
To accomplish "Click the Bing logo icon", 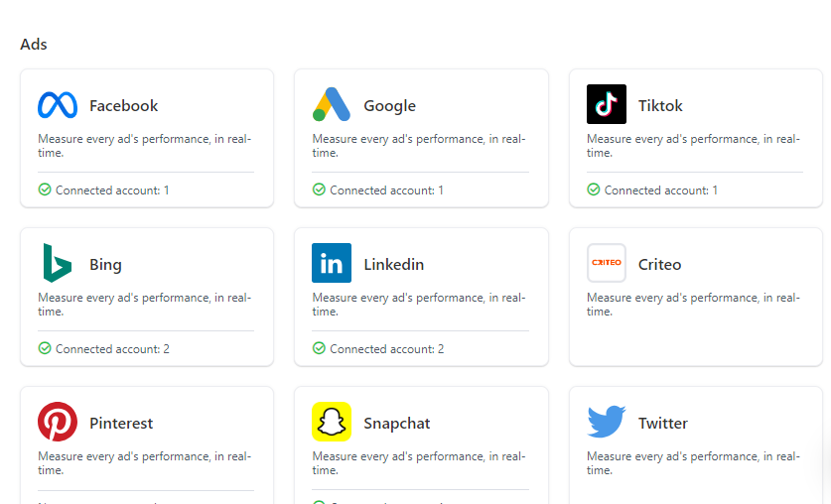I will (58, 264).
